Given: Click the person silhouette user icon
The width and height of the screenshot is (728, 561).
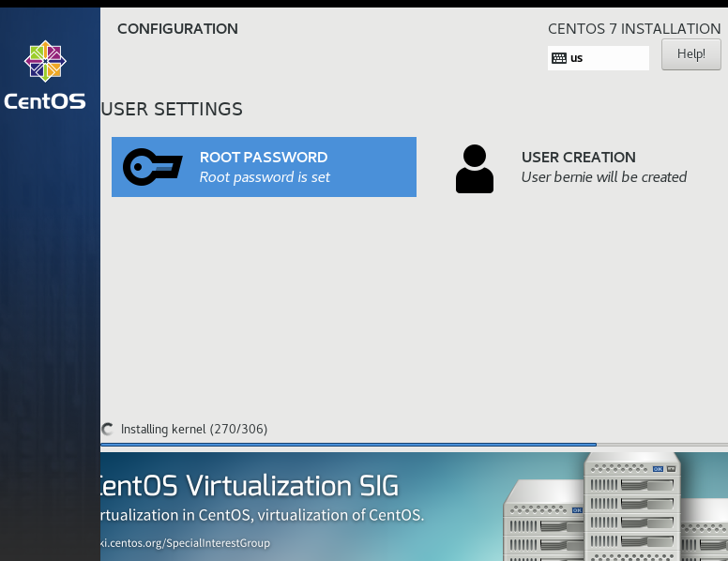Looking at the screenshot, I should [x=475, y=169].
